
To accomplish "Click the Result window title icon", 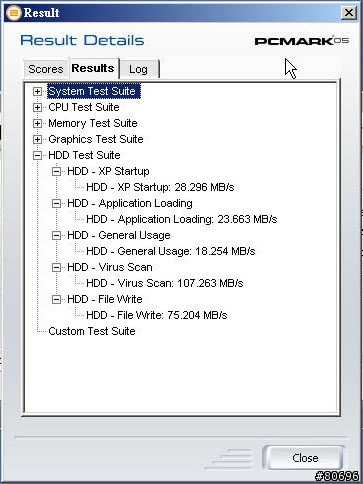I will pyautogui.click(x=13, y=13).
